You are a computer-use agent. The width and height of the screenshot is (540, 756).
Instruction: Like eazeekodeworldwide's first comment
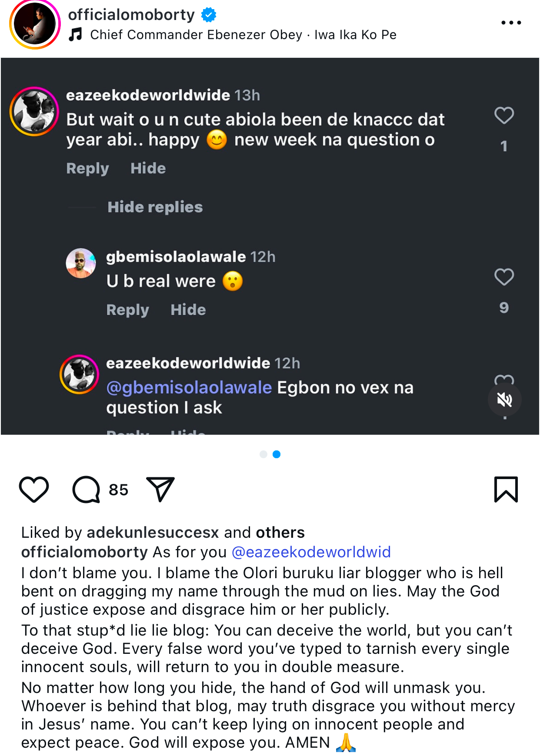tap(504, 116)
